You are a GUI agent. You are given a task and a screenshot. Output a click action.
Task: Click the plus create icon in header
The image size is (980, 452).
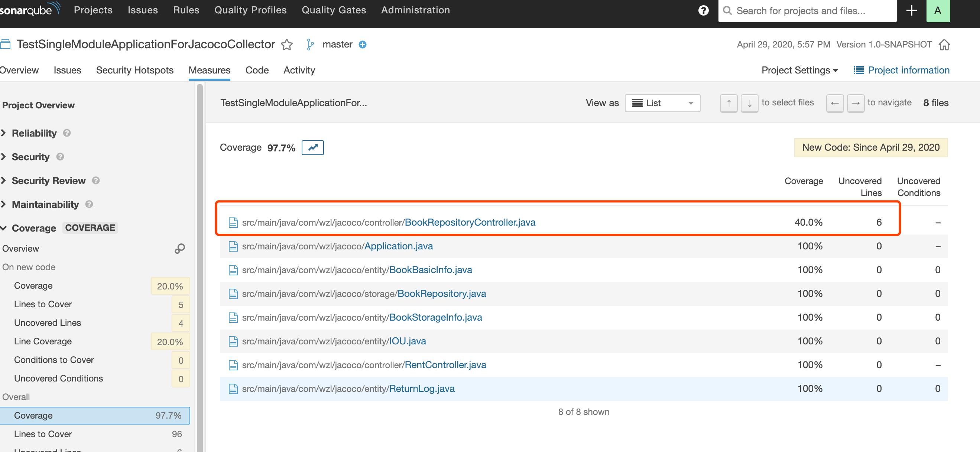point(911,10)
